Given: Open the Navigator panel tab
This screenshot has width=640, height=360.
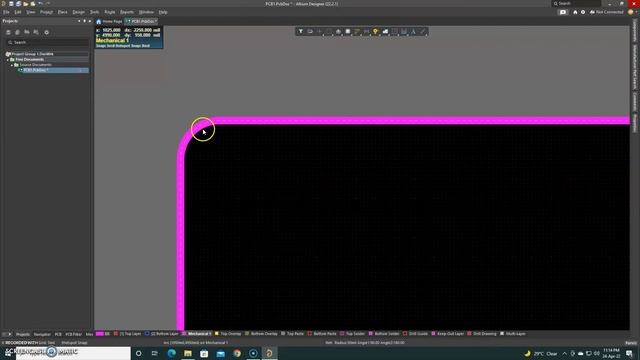Looking at the screenshot, I should 42,334.
